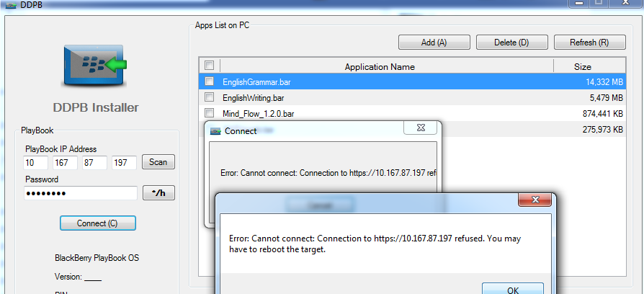Viewport: 644px width, 294px height.
Task: Focus the Password input field
Action: 81,193
